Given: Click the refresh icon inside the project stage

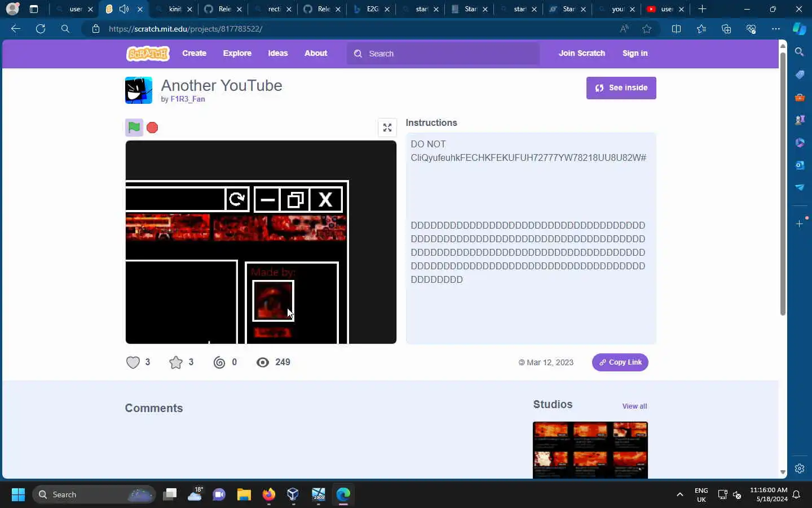Looking at the screenshot, I should pos(237,199).
